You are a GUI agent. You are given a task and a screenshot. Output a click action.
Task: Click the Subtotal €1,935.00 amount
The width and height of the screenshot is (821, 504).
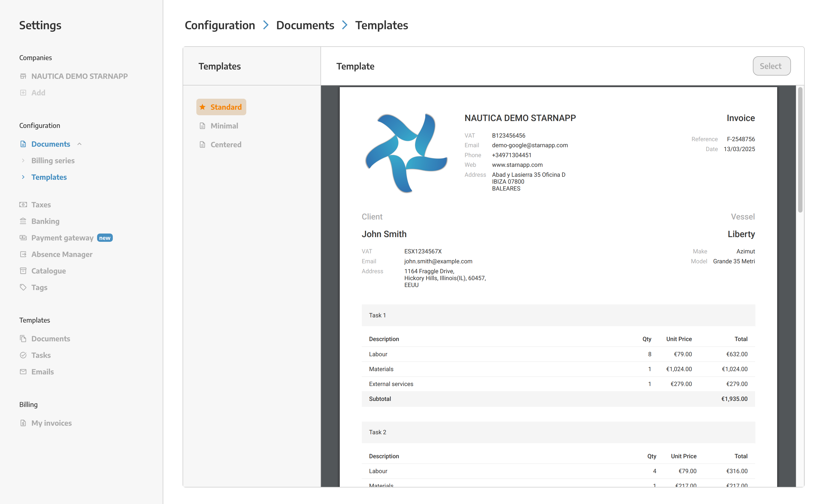(x=735, y=399)
